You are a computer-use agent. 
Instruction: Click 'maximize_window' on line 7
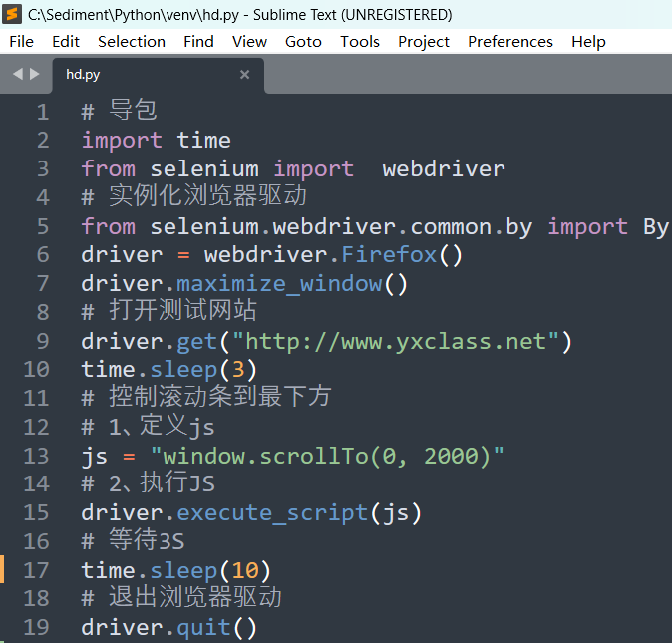coord(279,284)
